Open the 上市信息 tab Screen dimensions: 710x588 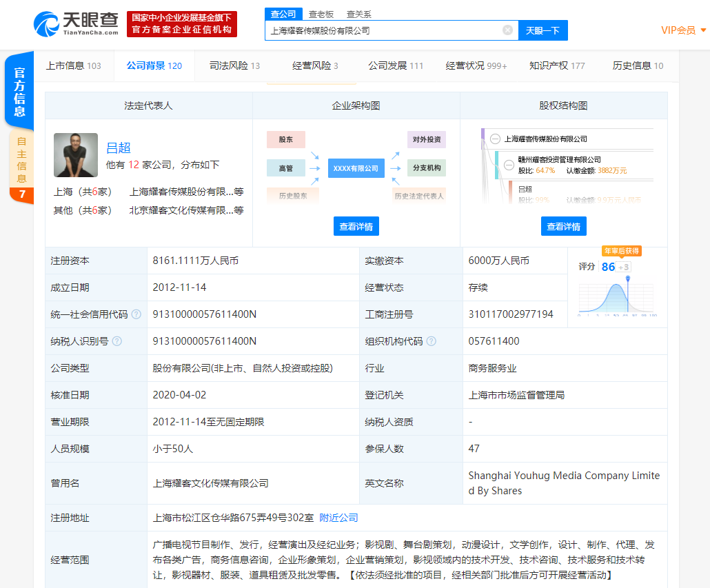coord(74,65)
